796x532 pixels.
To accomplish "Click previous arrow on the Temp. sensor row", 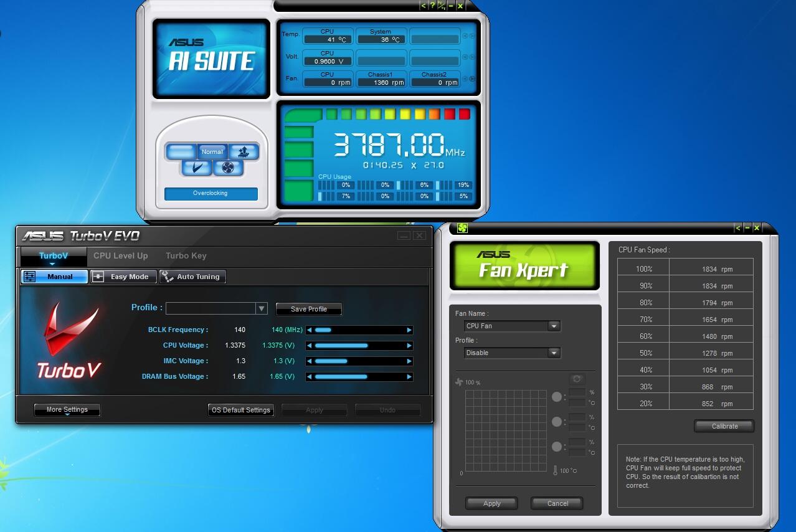I will tap(465, 36).
